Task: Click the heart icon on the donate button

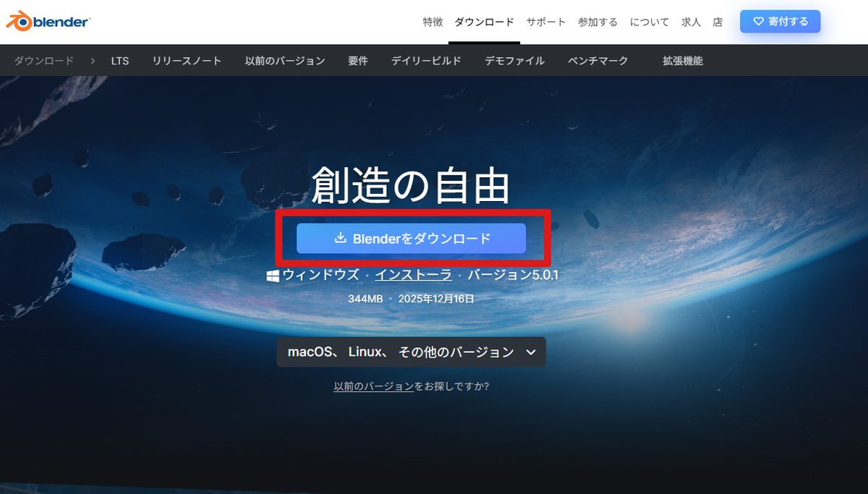Action: [758, 22]
